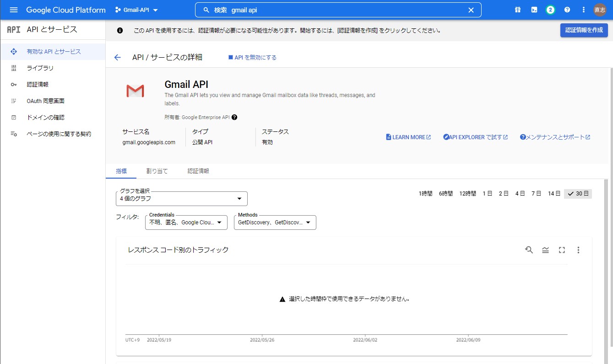613x364 pixels.
Task: Open the user account avatar
Action: pos(600,10)
